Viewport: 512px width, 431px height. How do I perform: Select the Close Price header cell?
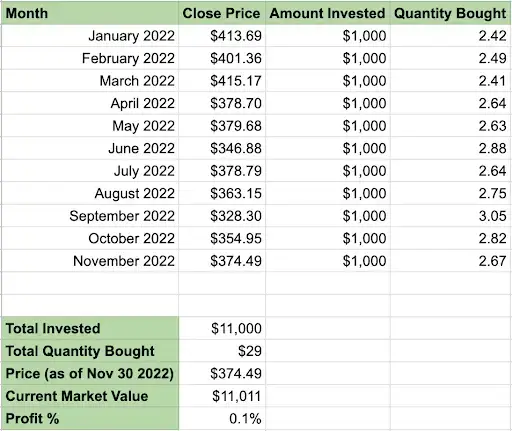[222, 13]
